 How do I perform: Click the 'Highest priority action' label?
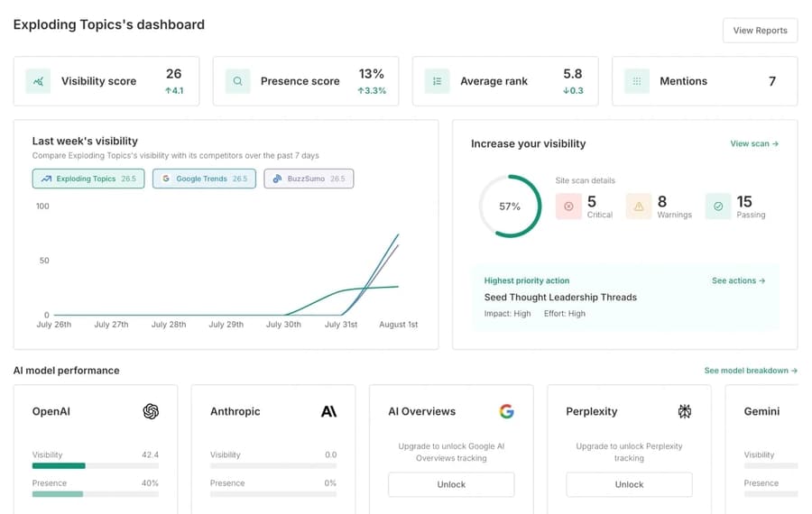(x=527, y=280)
